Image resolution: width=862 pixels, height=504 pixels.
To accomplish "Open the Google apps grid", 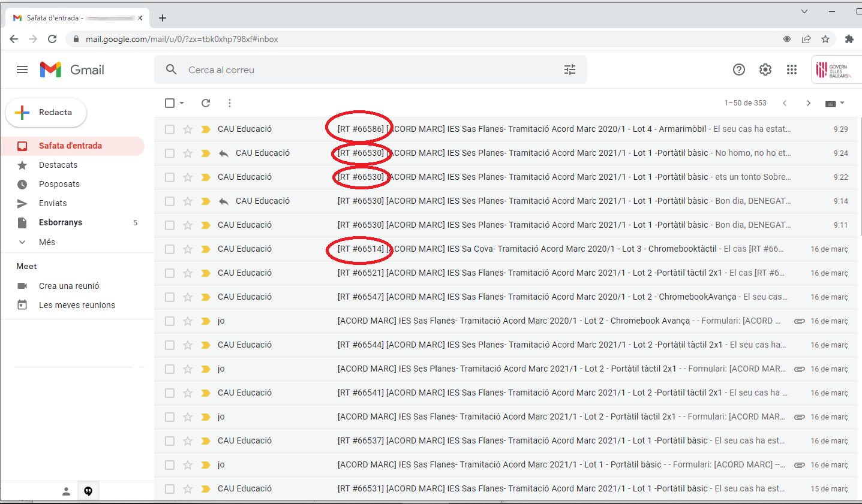I will click(x=791, y=70).
